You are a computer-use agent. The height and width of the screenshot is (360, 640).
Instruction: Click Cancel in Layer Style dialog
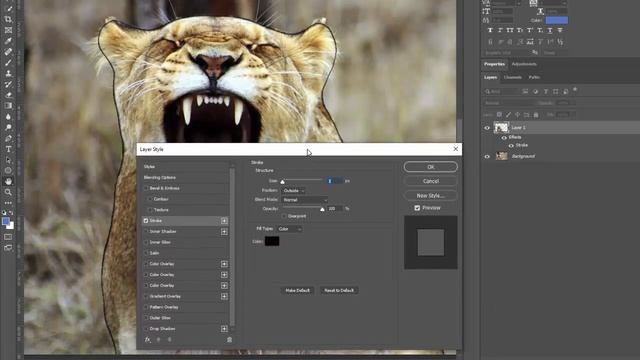coord(431,181)
